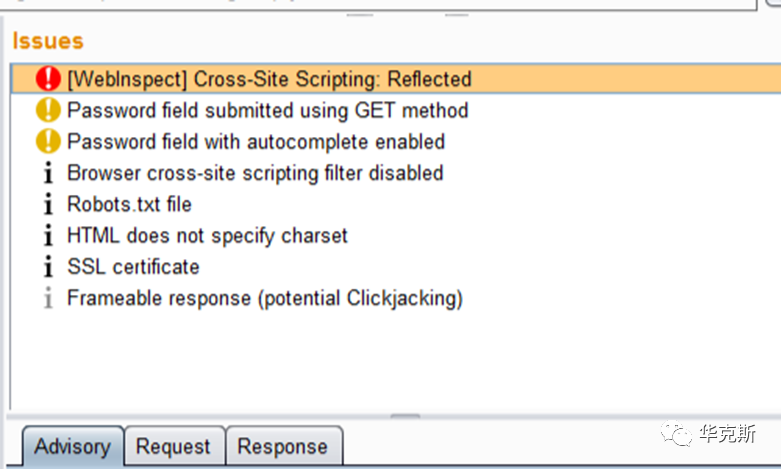781x469 pixels.
Task: Select the Robots.txt file issue
Action: point(129,204)
